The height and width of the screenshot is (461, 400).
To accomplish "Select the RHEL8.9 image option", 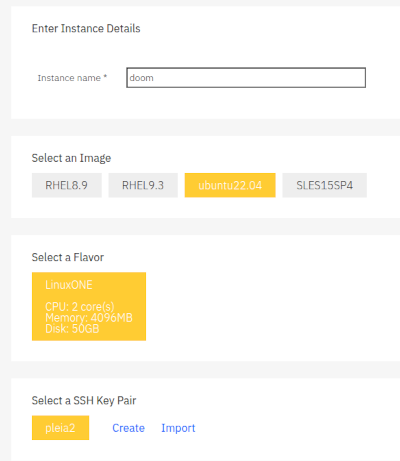I will coord(67,185).
